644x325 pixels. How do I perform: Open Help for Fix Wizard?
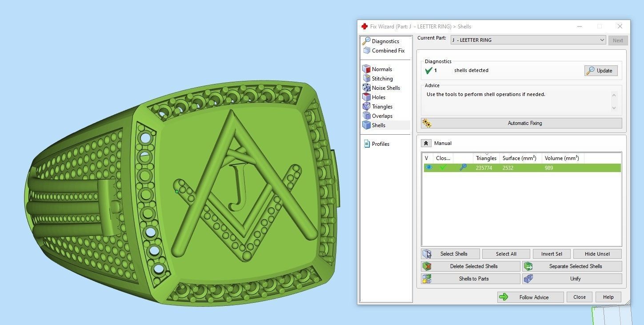pyautogui.click(x=608, y=297)
